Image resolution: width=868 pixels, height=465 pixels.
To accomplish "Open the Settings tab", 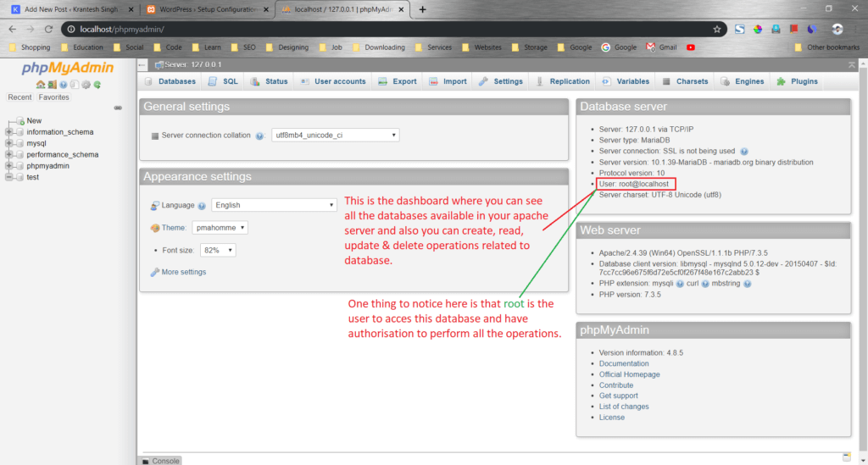I will pos(501,81).
